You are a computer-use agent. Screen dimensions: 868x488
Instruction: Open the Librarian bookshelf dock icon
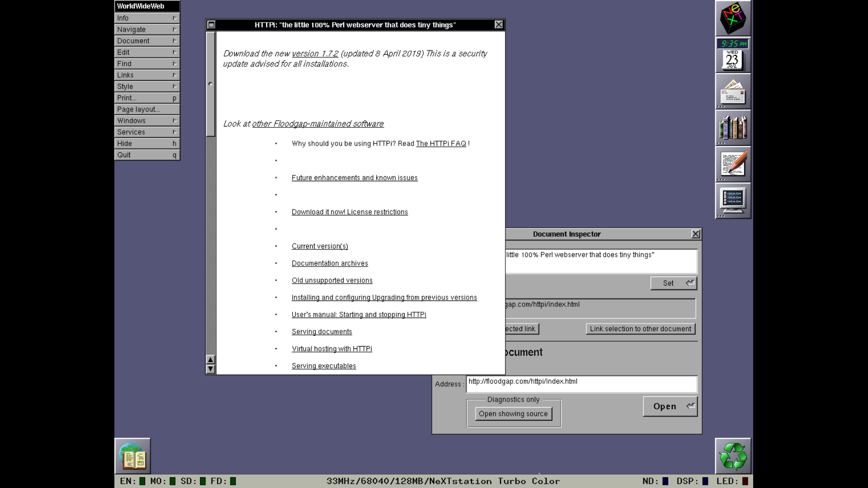pos(733,128)
